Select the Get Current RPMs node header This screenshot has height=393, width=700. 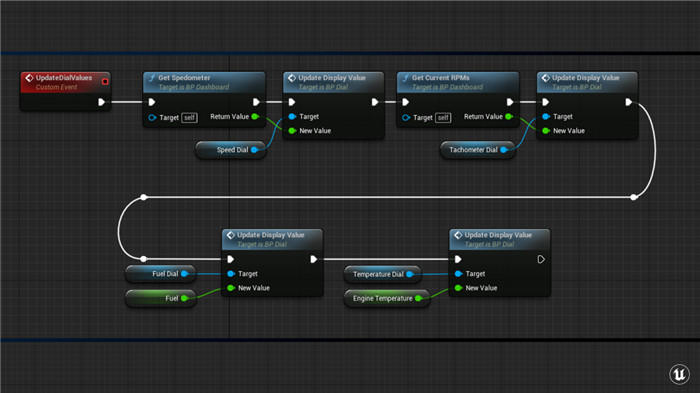458,82
